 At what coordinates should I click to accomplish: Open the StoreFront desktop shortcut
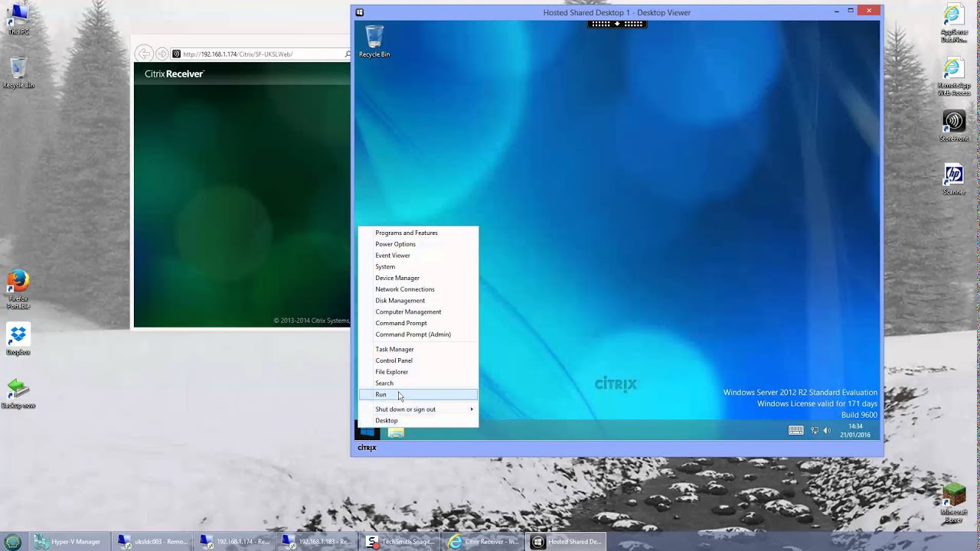[954, 126]
